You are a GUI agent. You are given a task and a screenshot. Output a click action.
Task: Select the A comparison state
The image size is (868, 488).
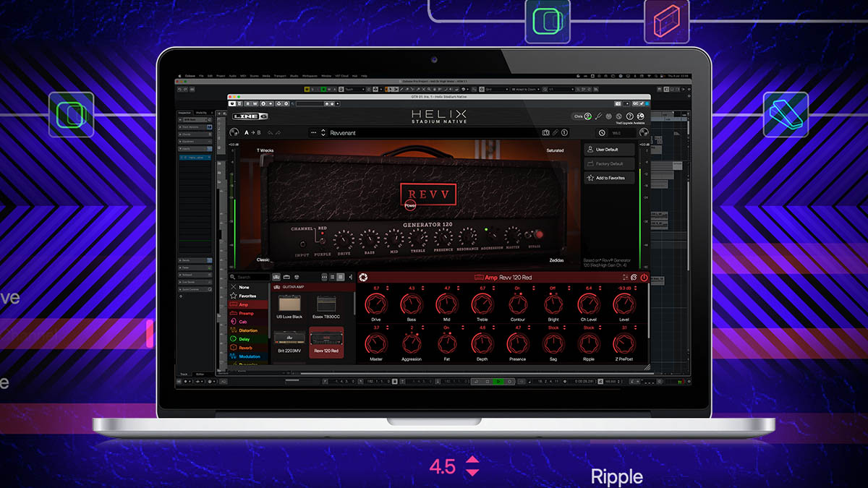tap(246, 133)
